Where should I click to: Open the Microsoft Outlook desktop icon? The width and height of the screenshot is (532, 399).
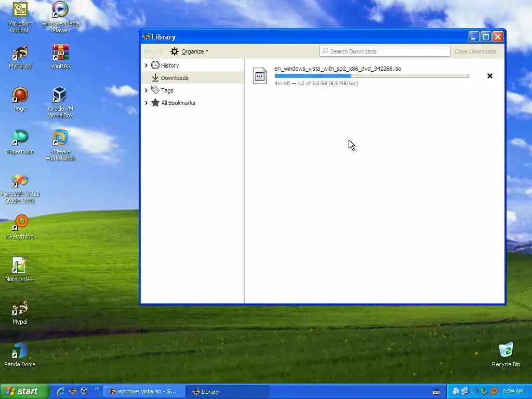[20, 17]
